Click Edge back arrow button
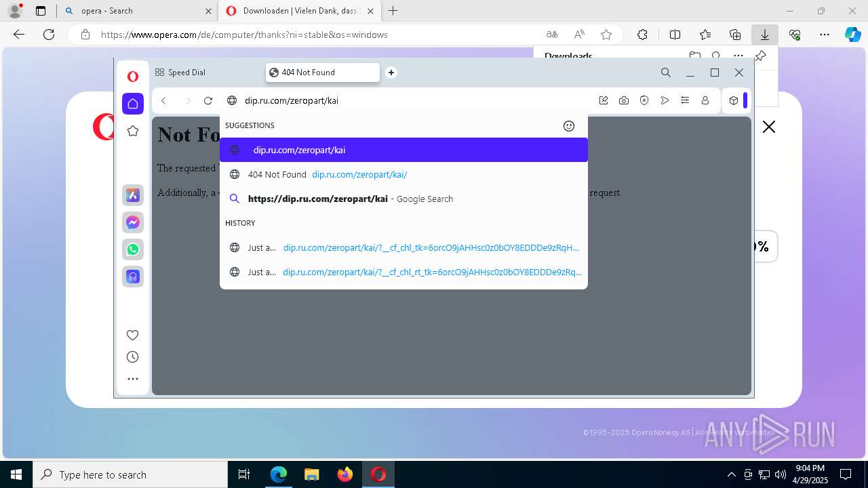The image size is (868, 488). click(x=19, y=35)
